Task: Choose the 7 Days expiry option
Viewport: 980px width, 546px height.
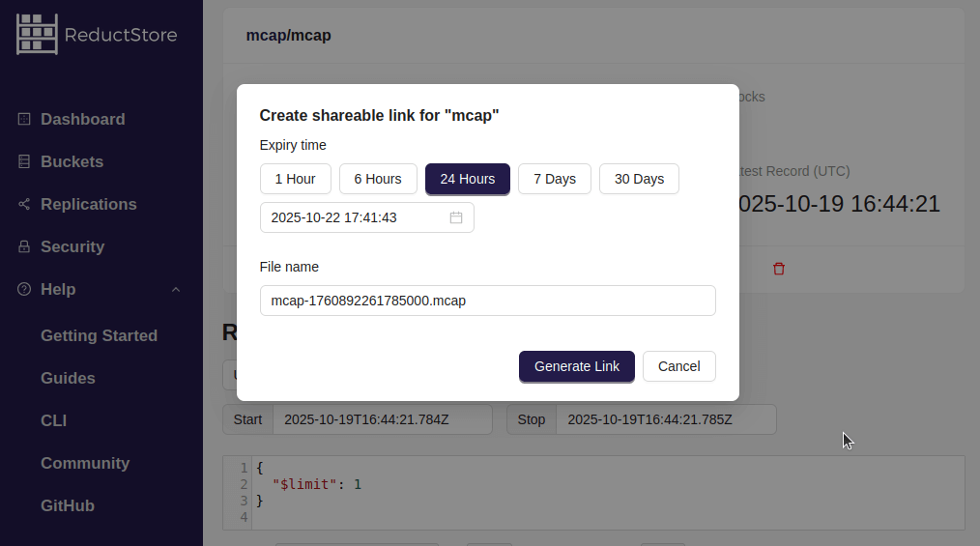Action: pyautogui.click(x=554, y=179)
